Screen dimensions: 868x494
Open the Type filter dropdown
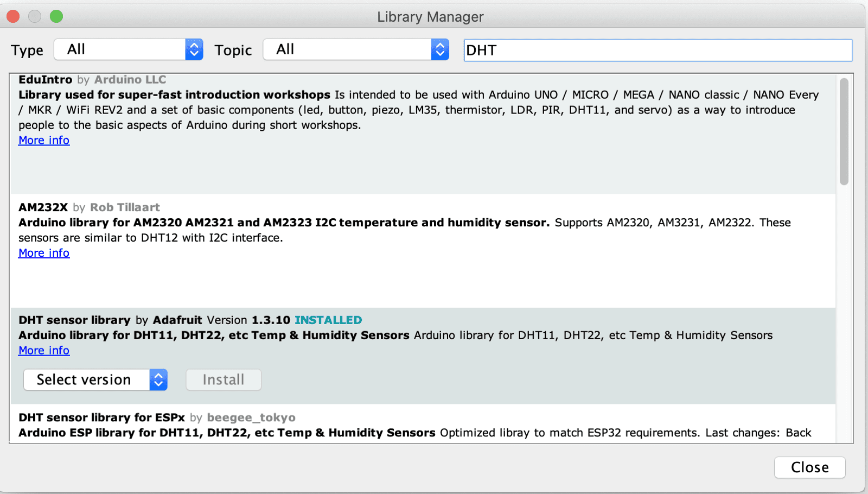tap(128, 49)
